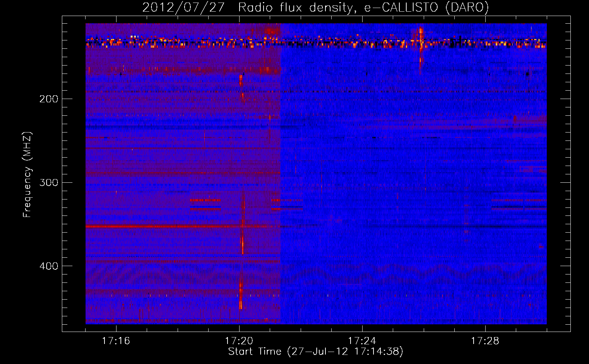
Task: Click the Start Time axis label
Action: [x=316, y=352]
